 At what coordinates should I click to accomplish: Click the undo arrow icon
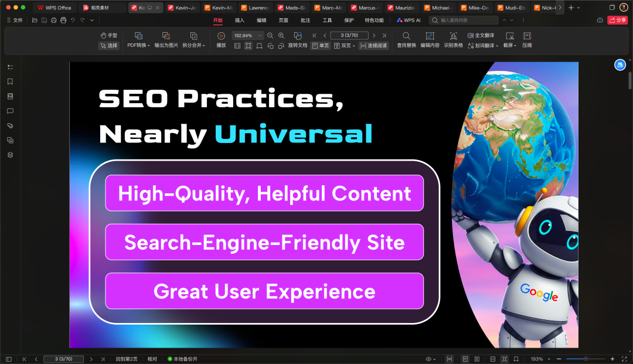[73, 20]
